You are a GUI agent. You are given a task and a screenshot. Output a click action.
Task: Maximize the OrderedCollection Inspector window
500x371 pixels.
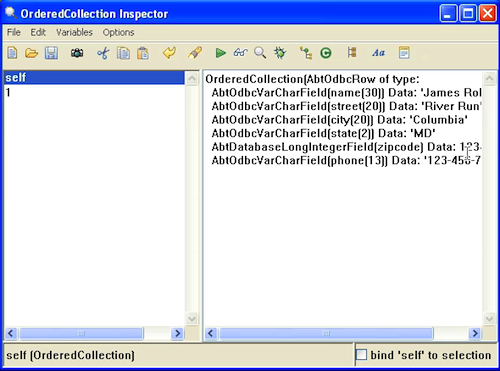[468, 14]
